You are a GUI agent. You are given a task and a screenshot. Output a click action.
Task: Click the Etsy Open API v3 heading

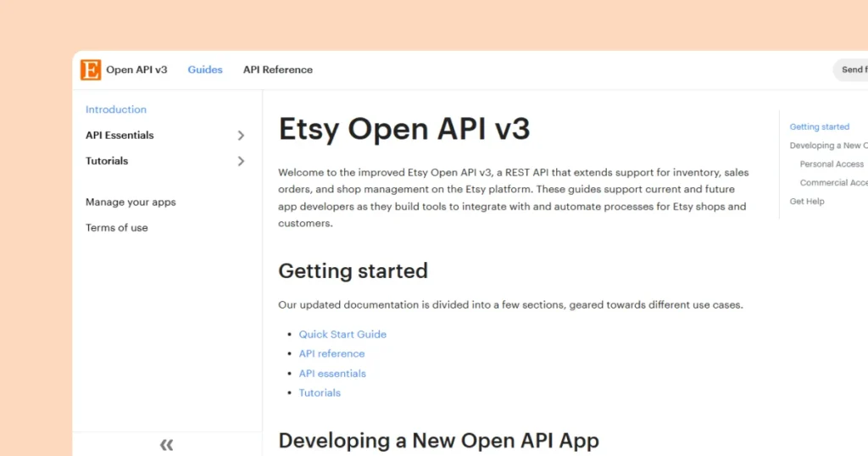point(404,129)
